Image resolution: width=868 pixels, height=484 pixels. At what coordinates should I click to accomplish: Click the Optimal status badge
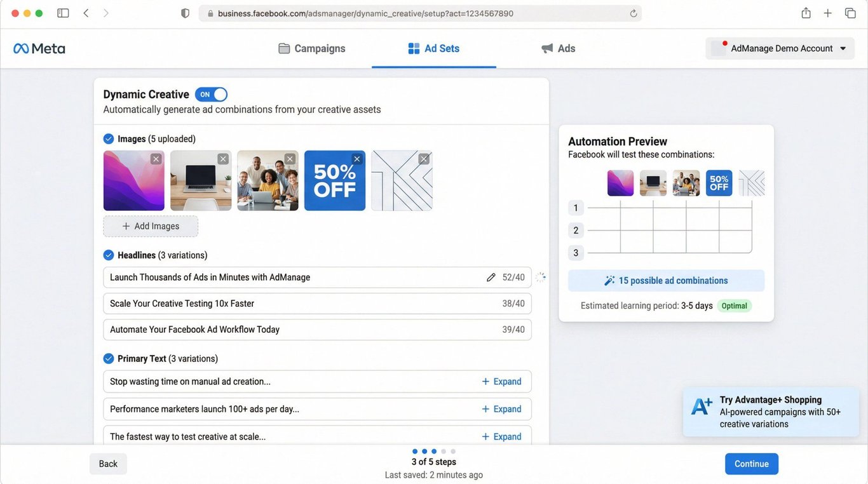(735, 306)
